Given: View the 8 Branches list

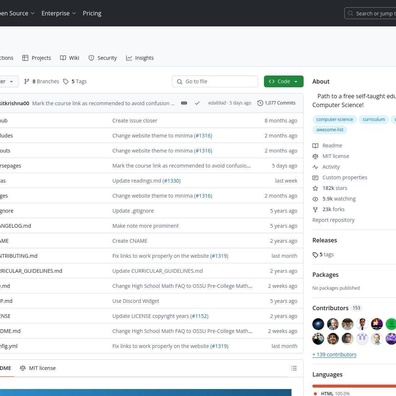Looking at the screenshot, I should (41, 81).
